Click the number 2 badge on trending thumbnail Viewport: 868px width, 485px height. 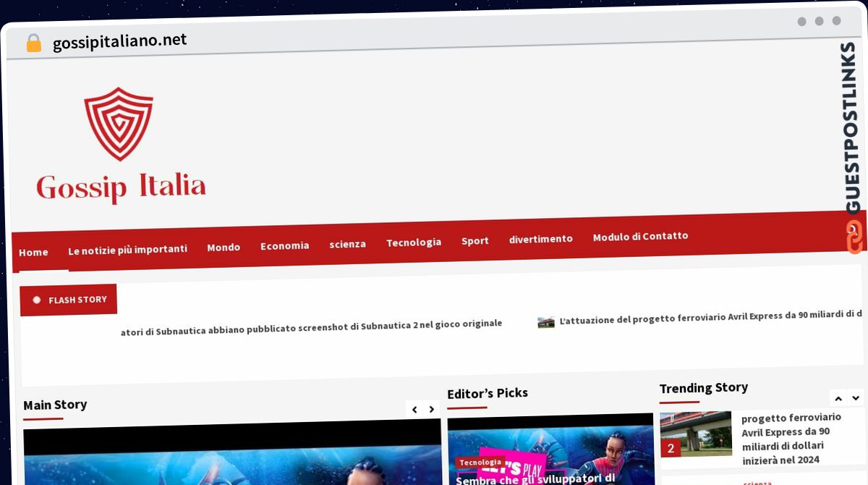tap(671, 448)
